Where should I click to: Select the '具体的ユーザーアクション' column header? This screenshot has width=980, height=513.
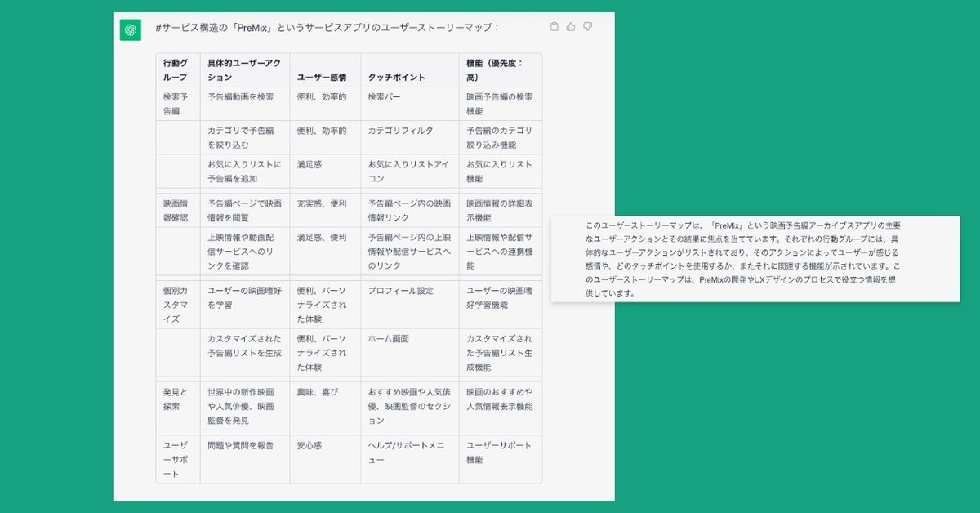point(245,70)
